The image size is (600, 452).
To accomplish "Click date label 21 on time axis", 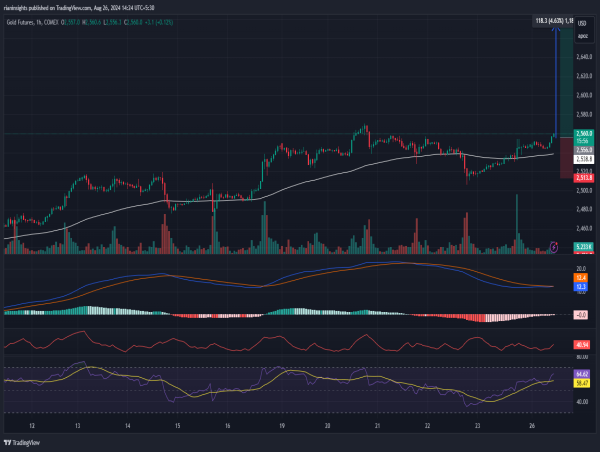I will click(377, 426).
